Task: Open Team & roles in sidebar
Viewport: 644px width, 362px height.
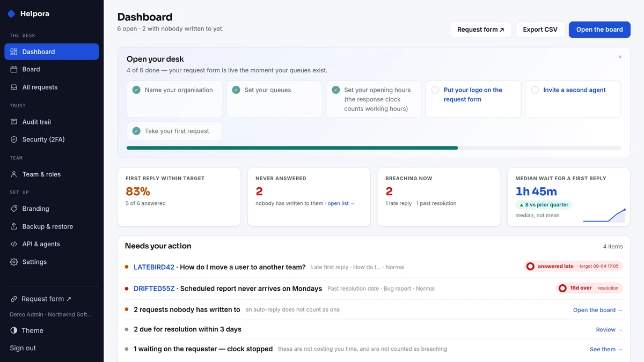Action: (52, 174)
